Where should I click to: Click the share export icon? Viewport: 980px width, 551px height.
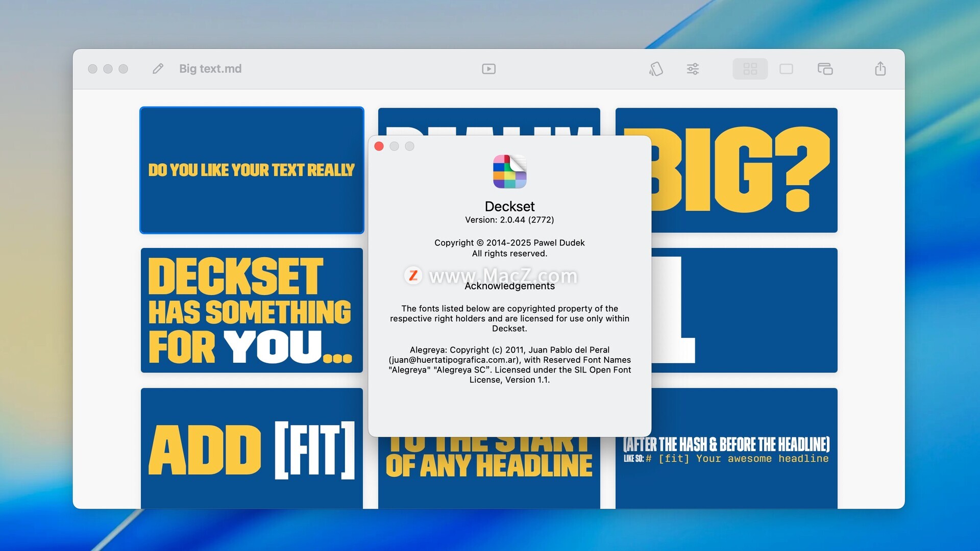click(x=880, y=69)
